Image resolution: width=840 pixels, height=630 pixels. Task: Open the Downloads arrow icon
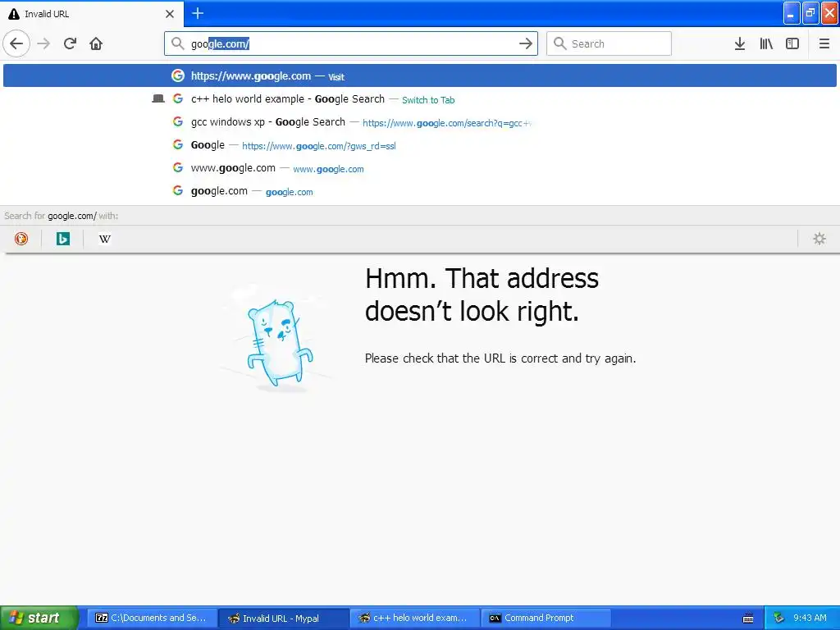pyautogui.click(x=740, y=43)
